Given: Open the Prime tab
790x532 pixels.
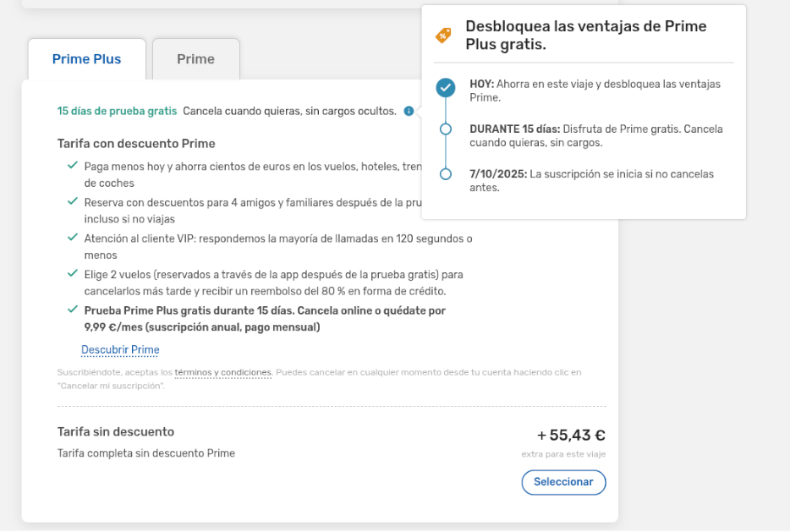Looking at the screenshot, I should point(195,59).
